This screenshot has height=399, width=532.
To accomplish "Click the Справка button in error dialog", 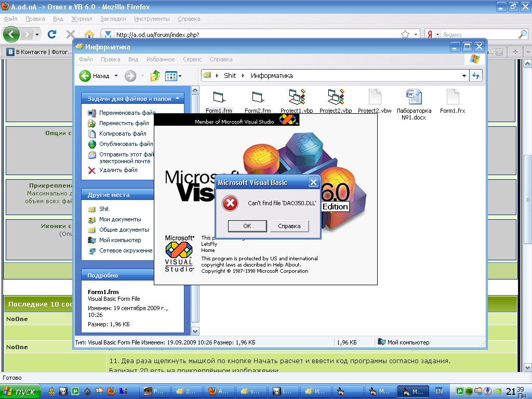I will pos(289,226).
